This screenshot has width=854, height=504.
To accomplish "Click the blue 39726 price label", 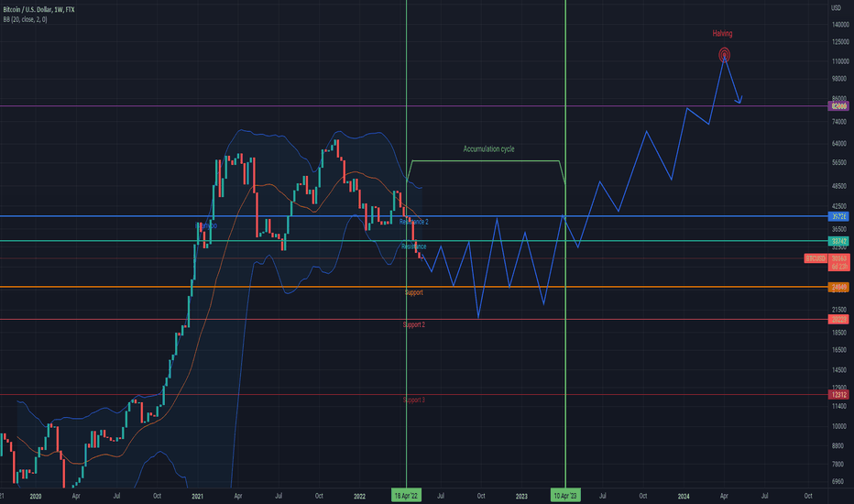I will (838, 216).
